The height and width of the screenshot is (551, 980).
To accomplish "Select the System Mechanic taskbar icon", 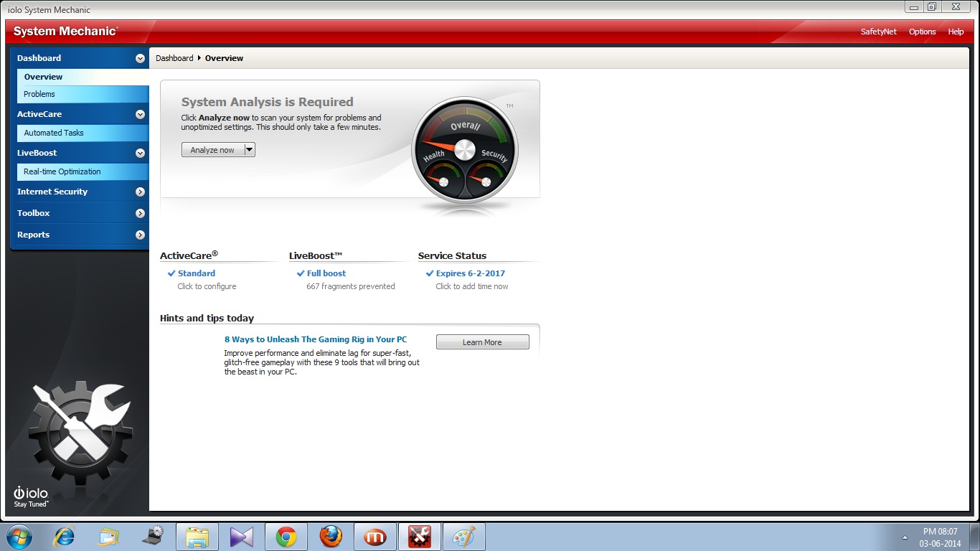I will pyautogui.click(x=420, y=537).
